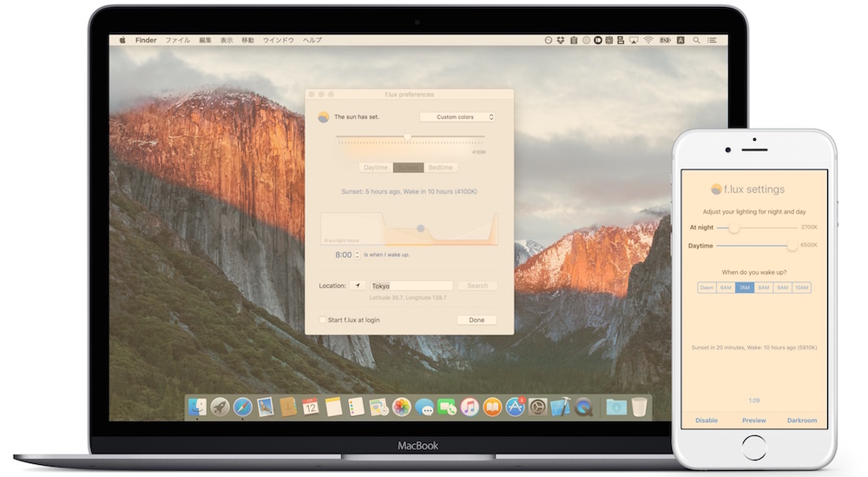Open the 移動 menu
Image resolution: width=868 pixels, height=477 pixels.
[x=247, y=40]
